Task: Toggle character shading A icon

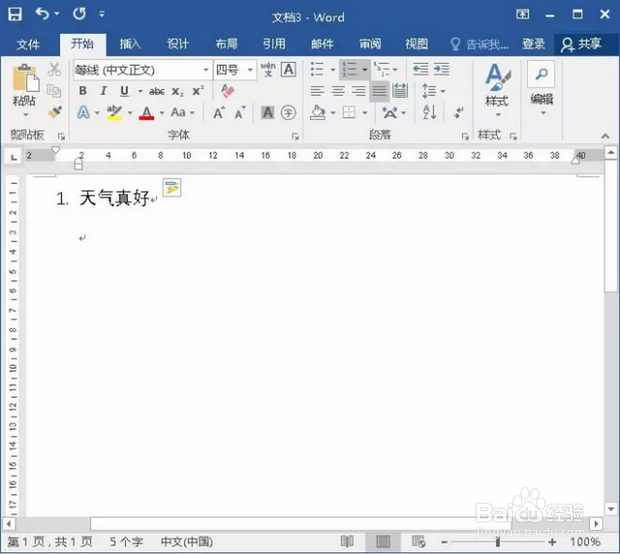Action: tap(268, 113)
